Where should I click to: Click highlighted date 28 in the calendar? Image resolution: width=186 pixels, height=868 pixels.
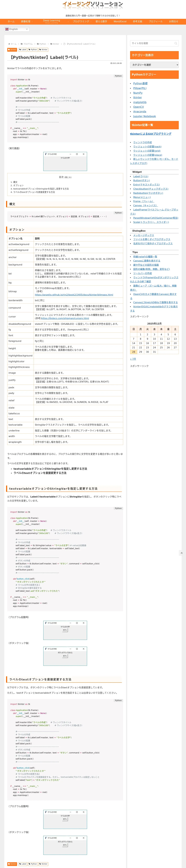click(x=134, y=352)
